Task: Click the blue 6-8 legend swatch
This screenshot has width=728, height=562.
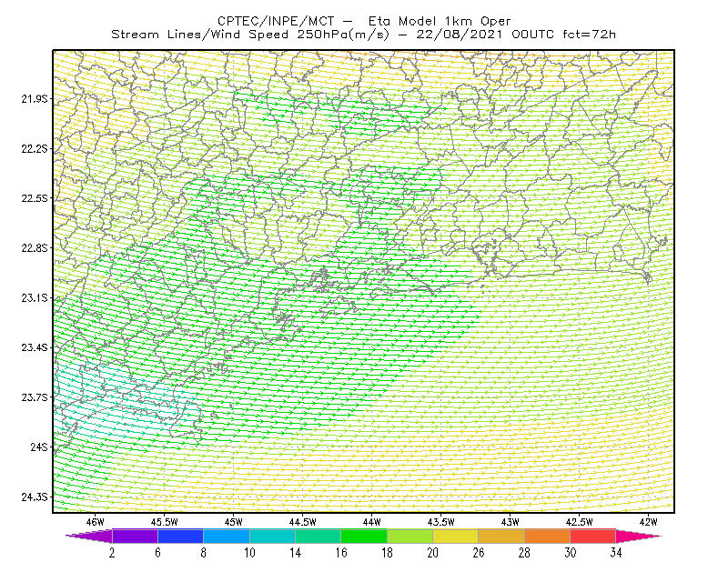Action: 180,536
